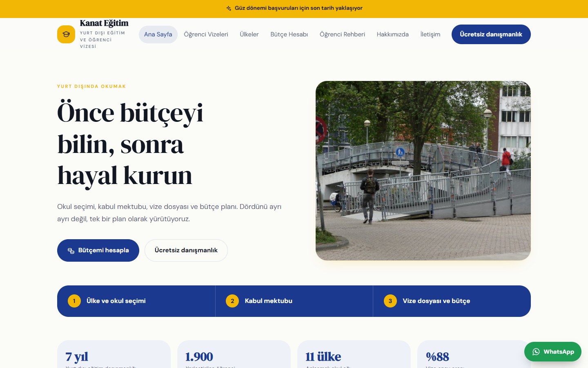Click the step 1 number badge
Viewport: 588px width, 368px height.
[x=74, y=301]
